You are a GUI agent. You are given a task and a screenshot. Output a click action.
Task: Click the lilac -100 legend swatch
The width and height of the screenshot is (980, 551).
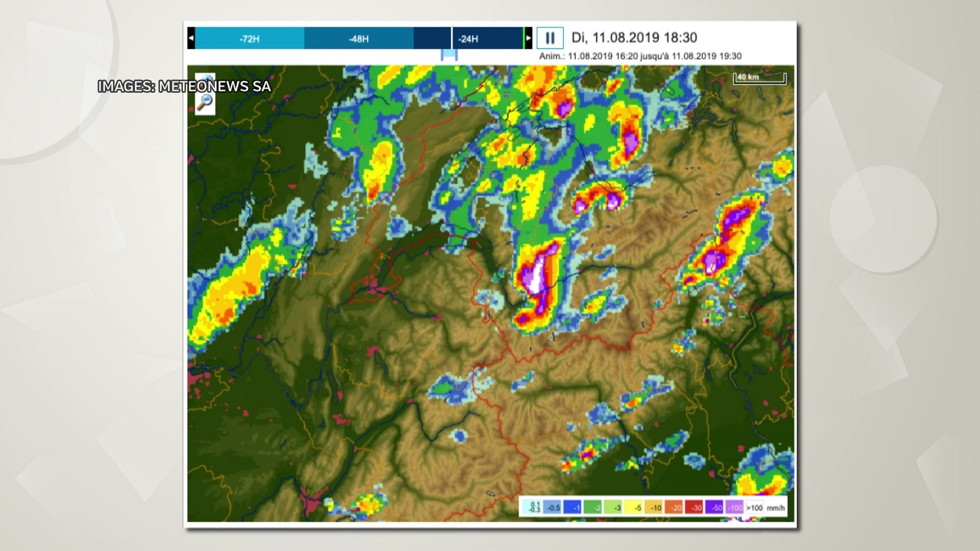[734, 507]
